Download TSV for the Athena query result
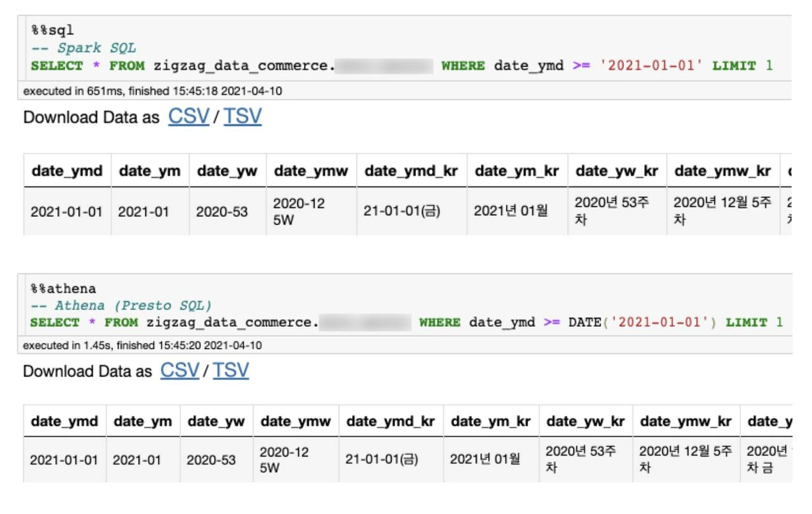Image resolution: width=812 pixels, height=514 pixels. pyautogui.click(x=231, y=371)
